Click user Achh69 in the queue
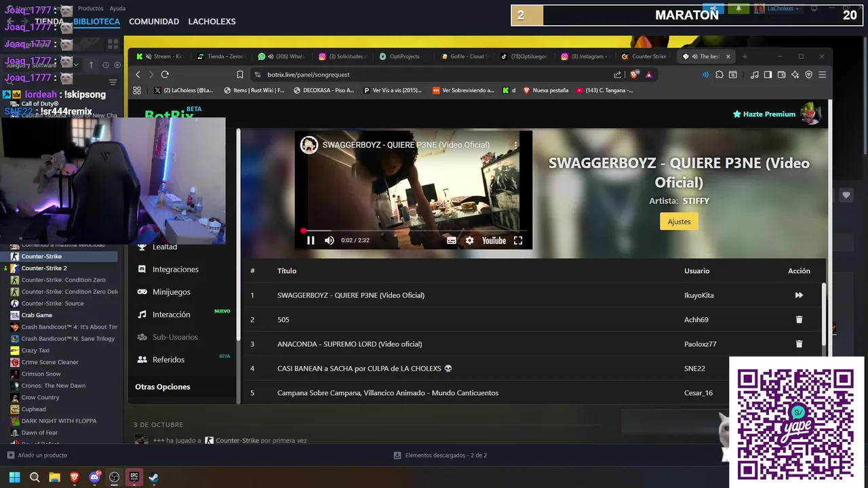This screenshot has height=488, width=868. (x=696, y=319)
